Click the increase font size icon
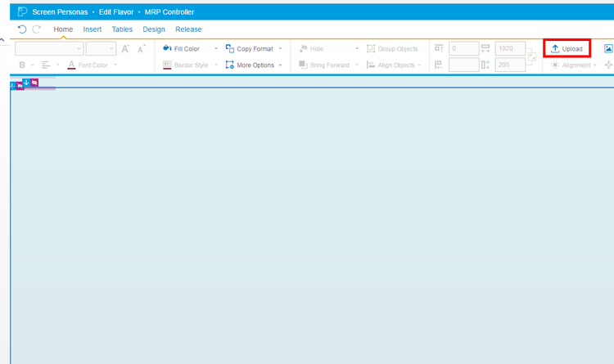 point(125,49)
